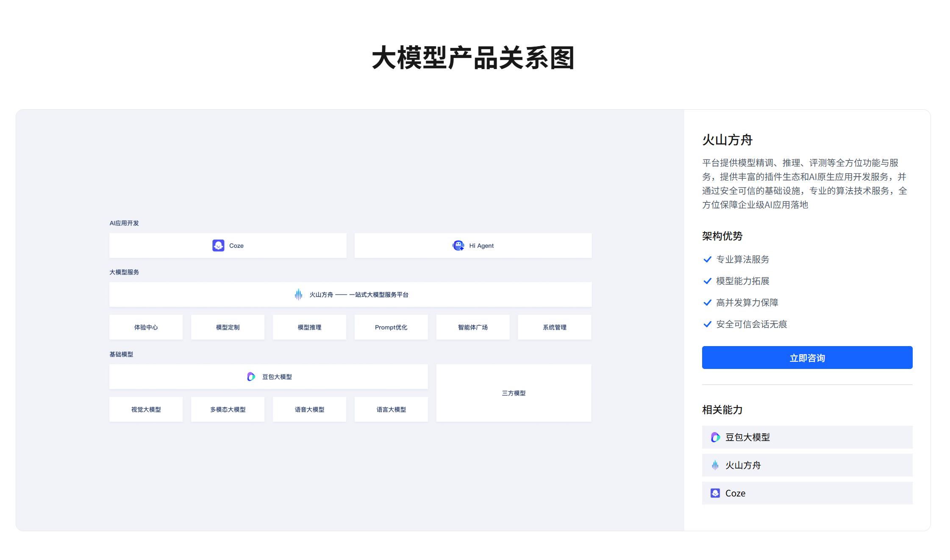The image size is (950, 560).
Task: Select the Prompt优化 box
Action: coord(391,327)
